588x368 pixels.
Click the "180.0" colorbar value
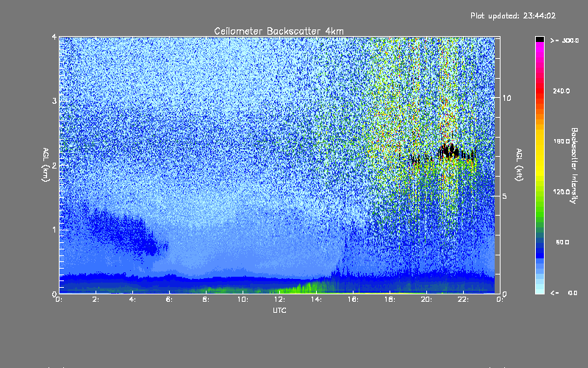562,141
